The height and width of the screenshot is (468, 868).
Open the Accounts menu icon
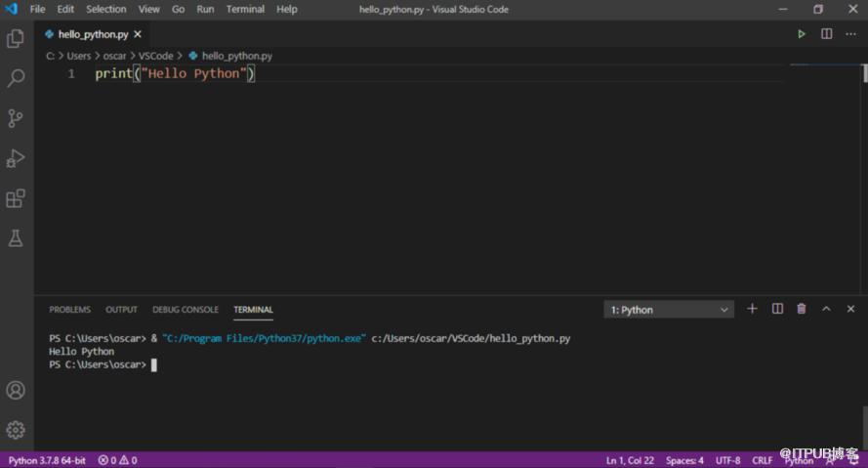coord(16,391)
